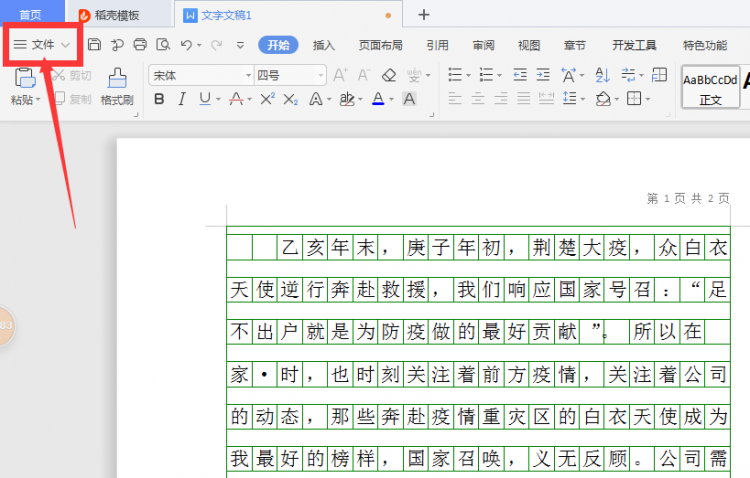750x478 pixels.
Task: Click the Bulleted List icon
Action: pos(455,75)
